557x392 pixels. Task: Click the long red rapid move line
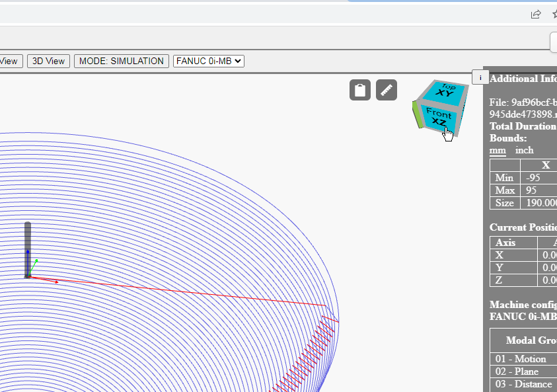178,291
